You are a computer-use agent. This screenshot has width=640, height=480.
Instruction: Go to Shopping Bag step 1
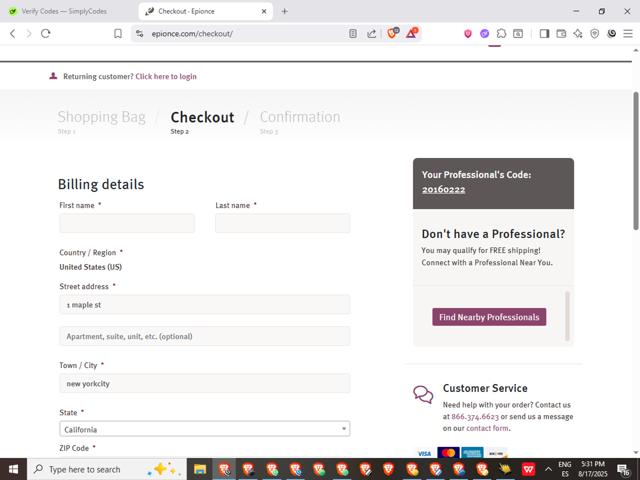101,117
